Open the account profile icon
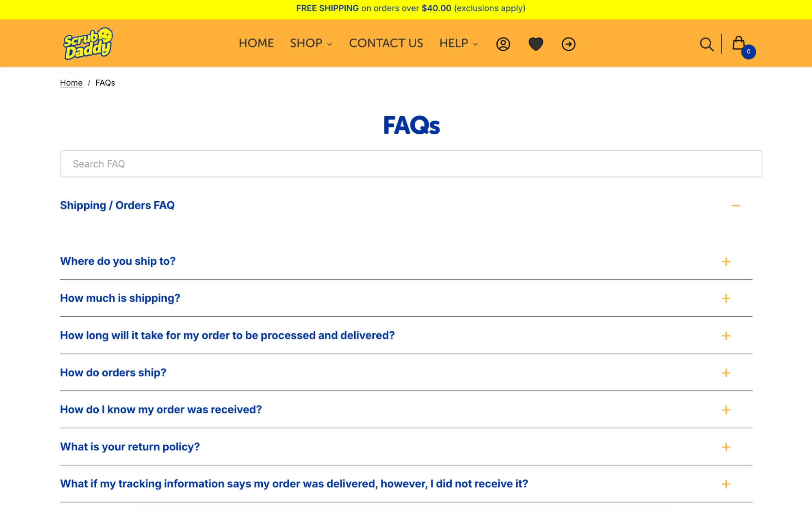Image resolution: width=812 pixels, height=511 pixels. [503, 44]
